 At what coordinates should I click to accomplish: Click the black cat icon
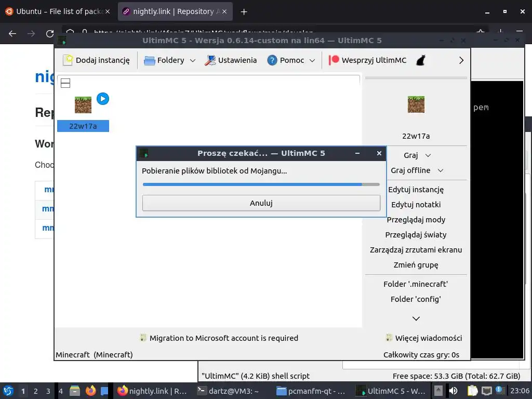(x=421, y=60)
